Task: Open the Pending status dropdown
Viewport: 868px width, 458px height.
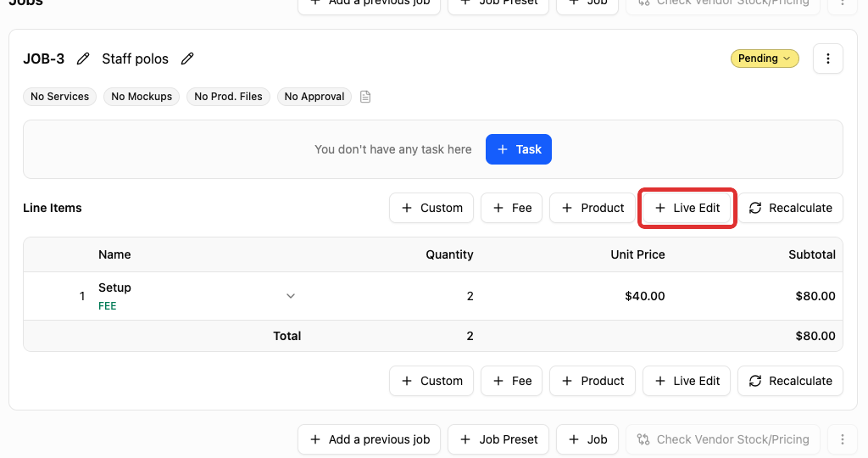Action: pos(765,59)
